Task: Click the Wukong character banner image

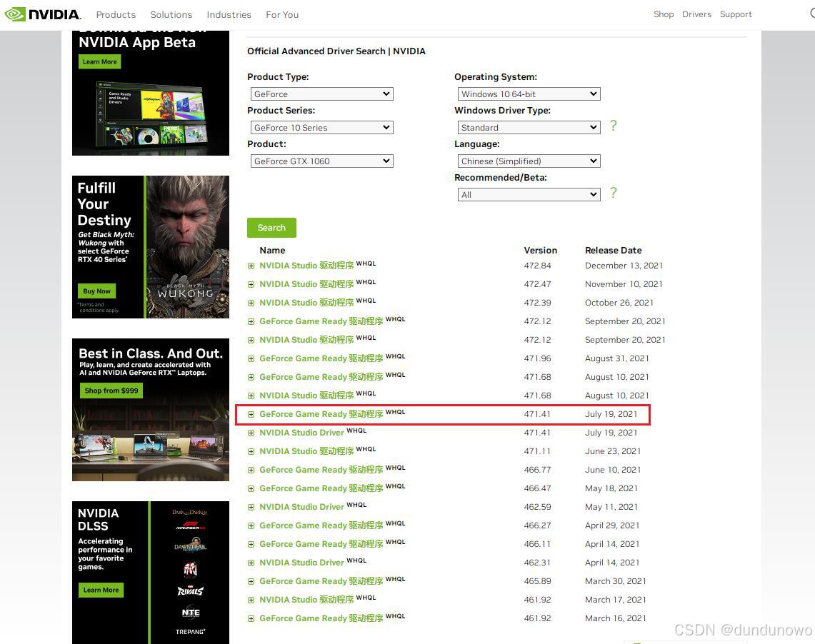Action: point(187,247)
